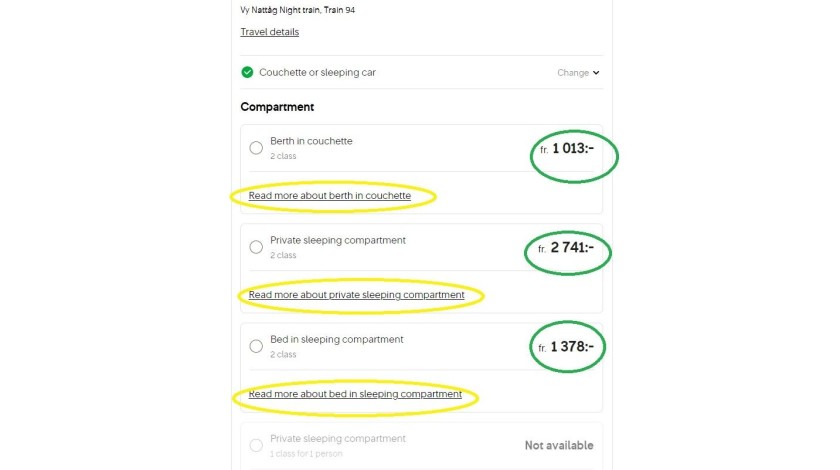840x470 pixels.
Task: Select Bed in sleeping compartment radio button
Action: (x=256, y=346)
